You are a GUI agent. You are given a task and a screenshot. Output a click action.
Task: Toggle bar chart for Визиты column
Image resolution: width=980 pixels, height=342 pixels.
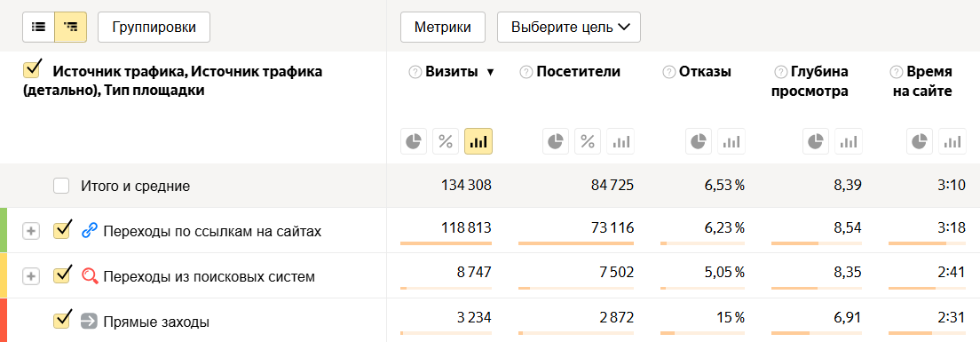click(x=478, y=141)
